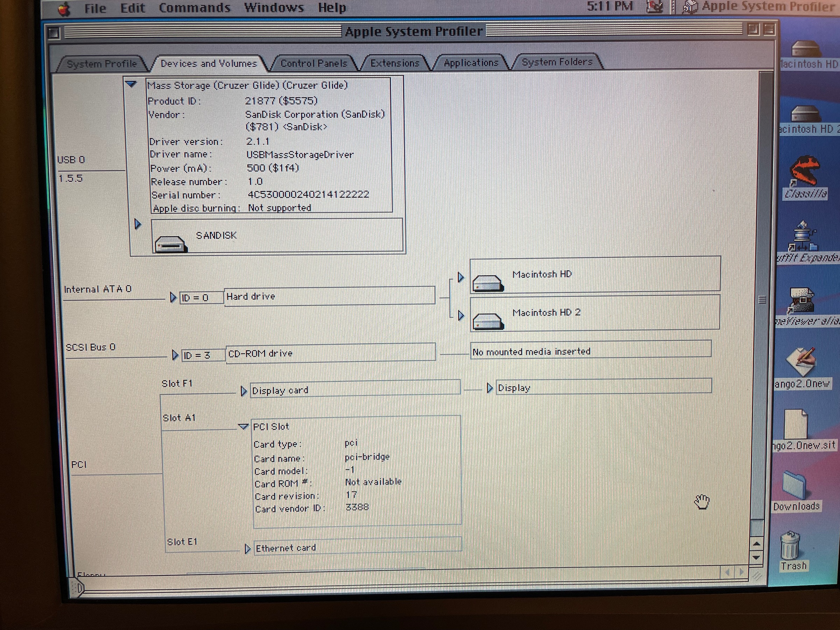Click the serial number 4C530000240214122222

click(x=308, y=195)
